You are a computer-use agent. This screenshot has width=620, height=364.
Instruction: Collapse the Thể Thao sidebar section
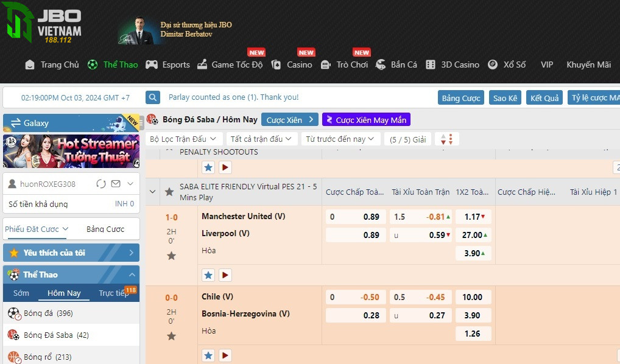coord(71,275)
